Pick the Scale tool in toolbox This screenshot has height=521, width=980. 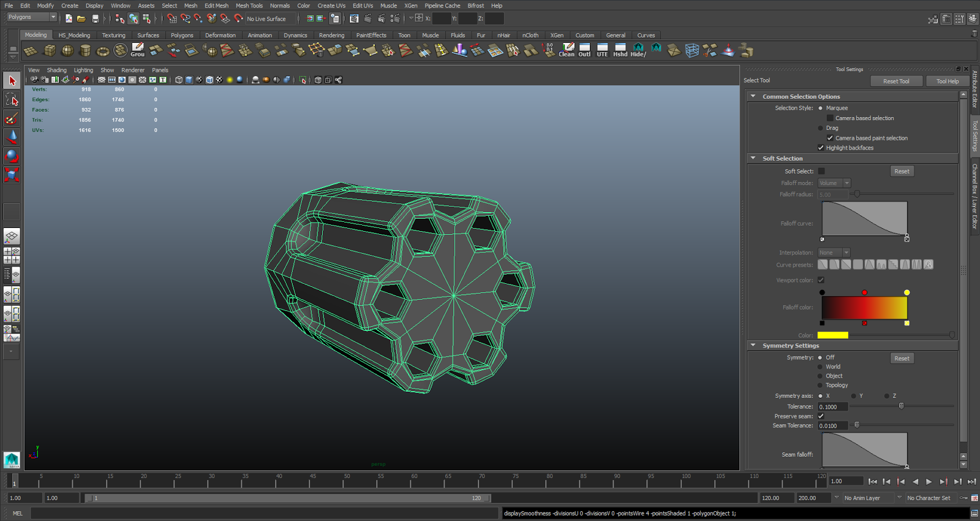pos(12,175)
